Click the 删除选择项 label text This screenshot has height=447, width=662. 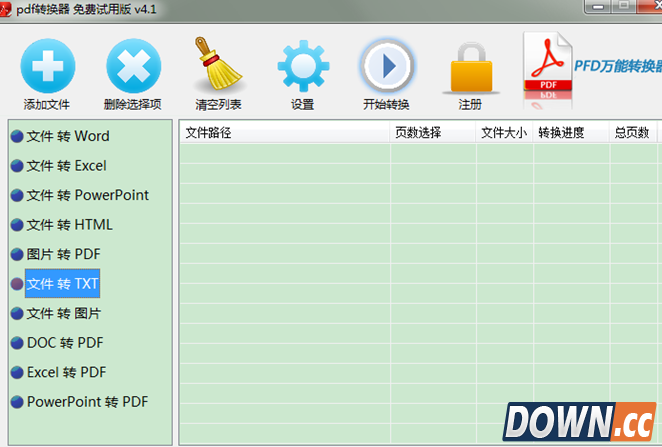pyautogui.click(x=133, y=104)
